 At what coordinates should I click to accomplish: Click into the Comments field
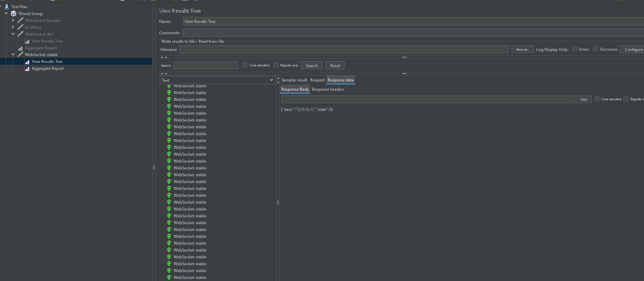(413, 33)
